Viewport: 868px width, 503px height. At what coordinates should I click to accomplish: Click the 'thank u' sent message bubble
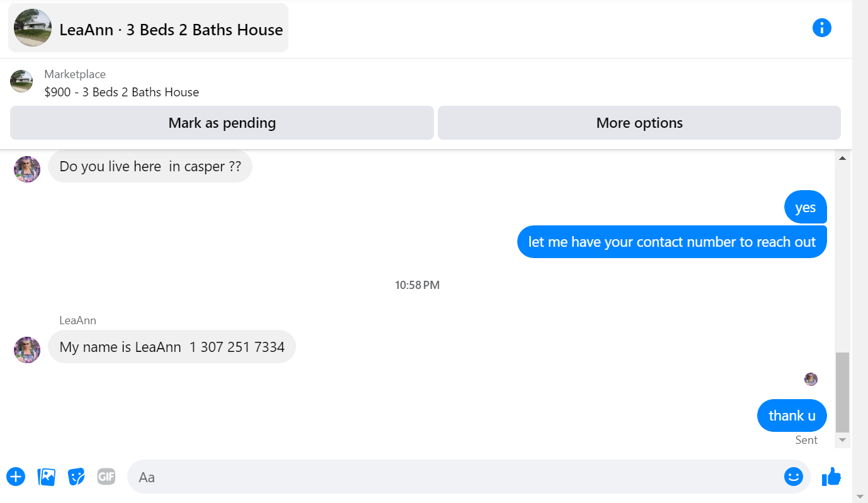pyautogui.click(x=792, y=415)
